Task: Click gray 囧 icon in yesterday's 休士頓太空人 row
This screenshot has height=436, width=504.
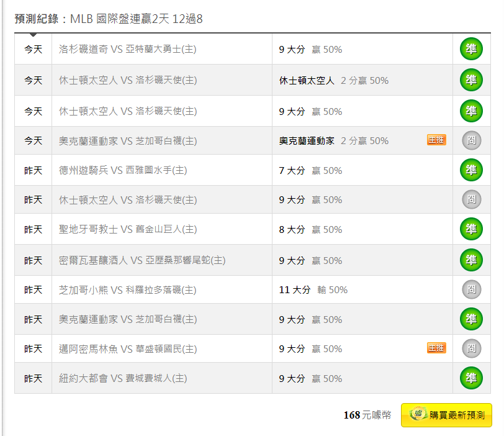Action: (472, 199)
